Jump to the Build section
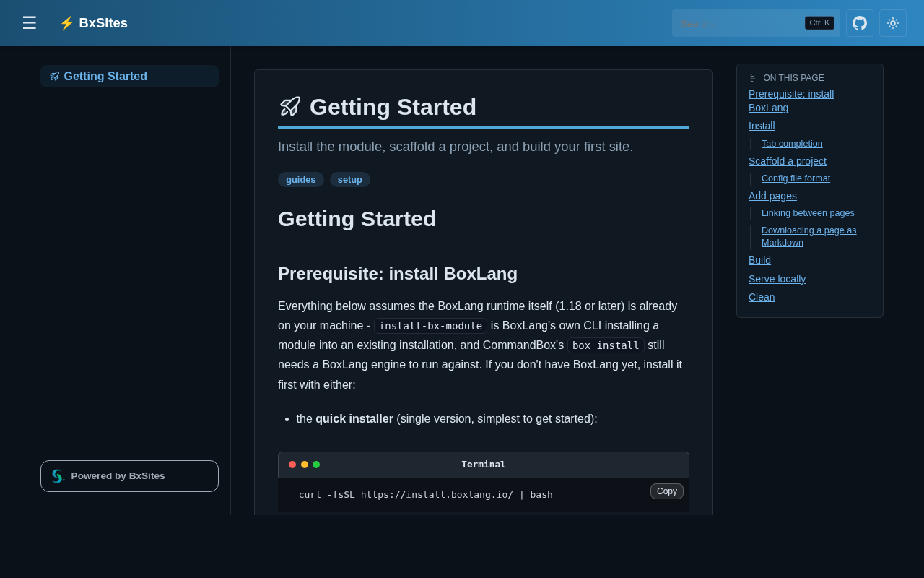 click(759, 260)
